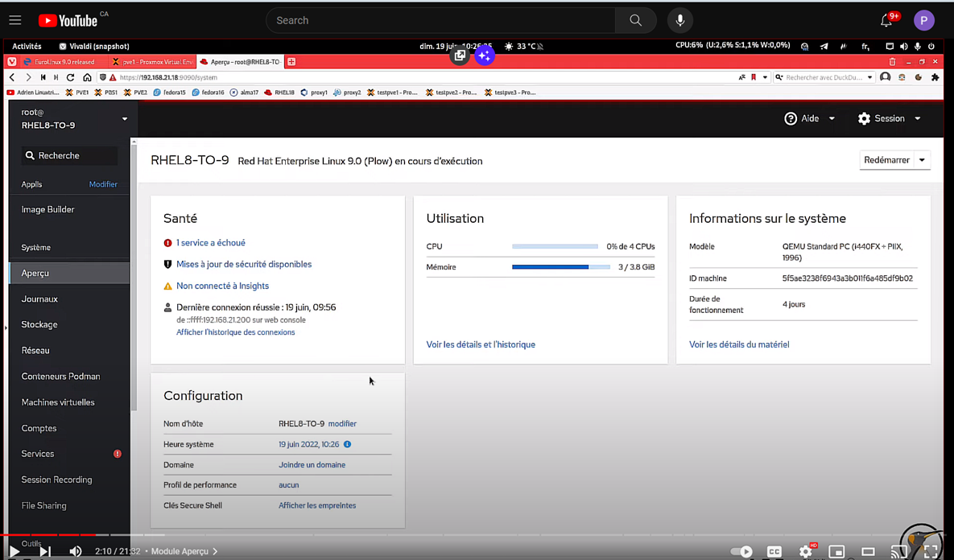954x560 pixels.
Task: Open the browser extensions puzzle icon
Action: tap(935, 77)
